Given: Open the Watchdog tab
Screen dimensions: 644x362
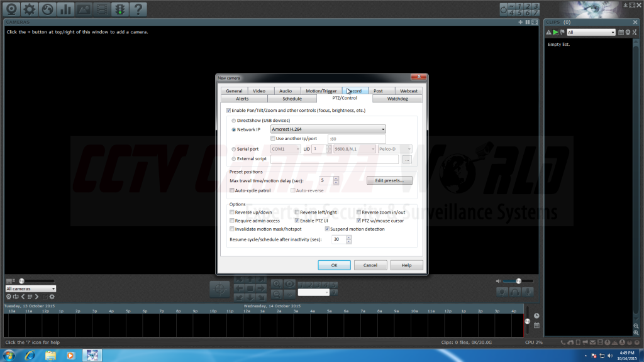Looking at the screenshot, I should point(397,99).
